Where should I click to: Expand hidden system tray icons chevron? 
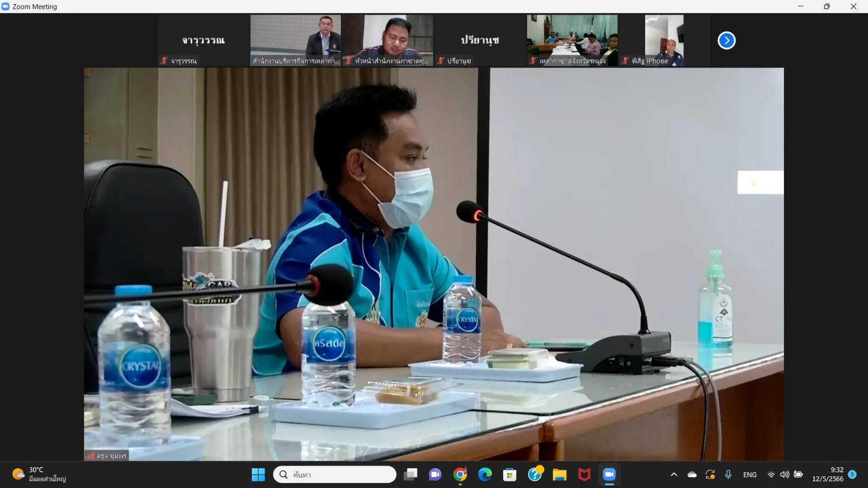click(x=674, y=474)
